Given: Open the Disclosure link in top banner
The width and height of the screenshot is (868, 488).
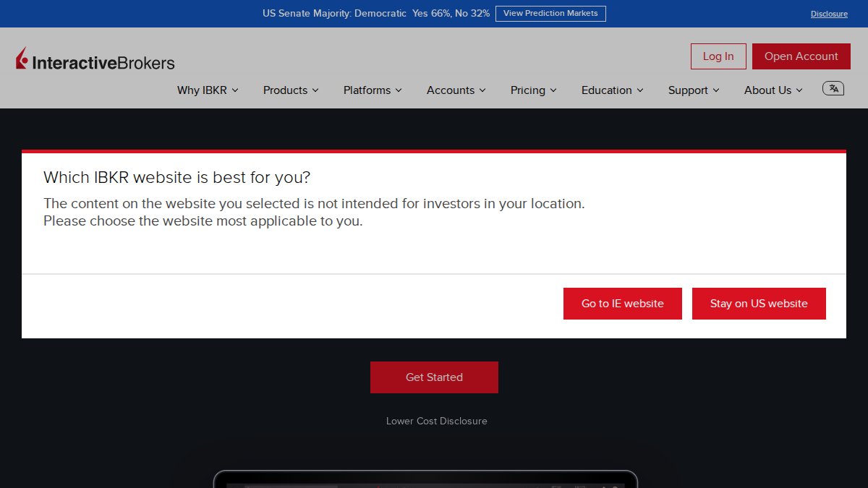Looking at the screenshot, I should pyautogui.click(x=829, y=14).
